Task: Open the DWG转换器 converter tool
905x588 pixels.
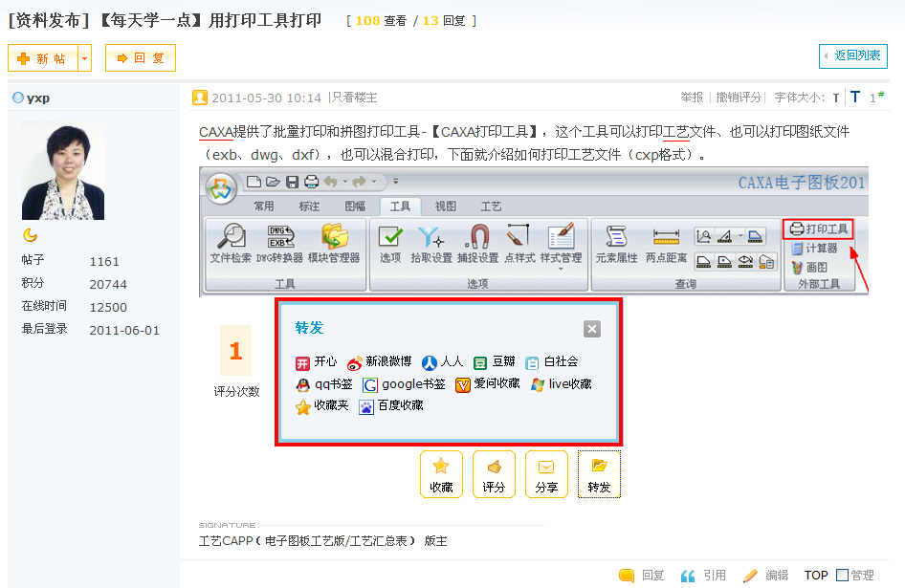Action: (x=279, y=243)
